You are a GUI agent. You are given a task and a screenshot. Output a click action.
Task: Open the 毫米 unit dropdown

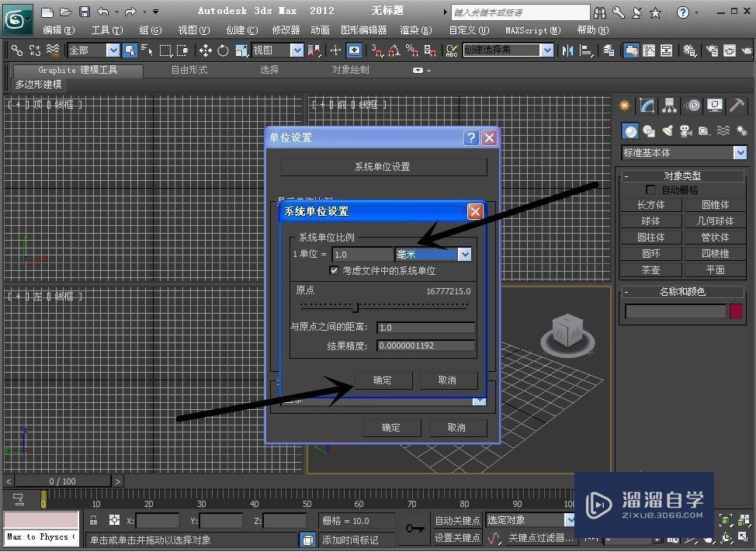click(463, 254)
